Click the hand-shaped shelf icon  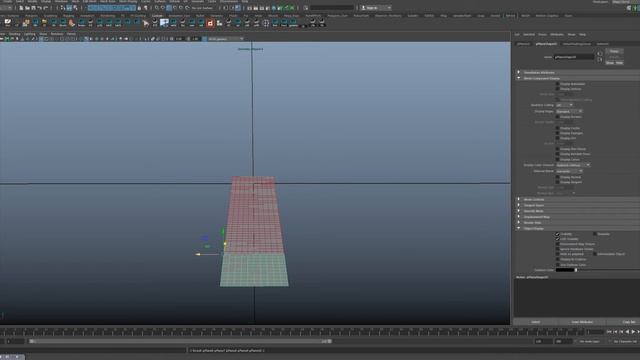coord(72,23)
